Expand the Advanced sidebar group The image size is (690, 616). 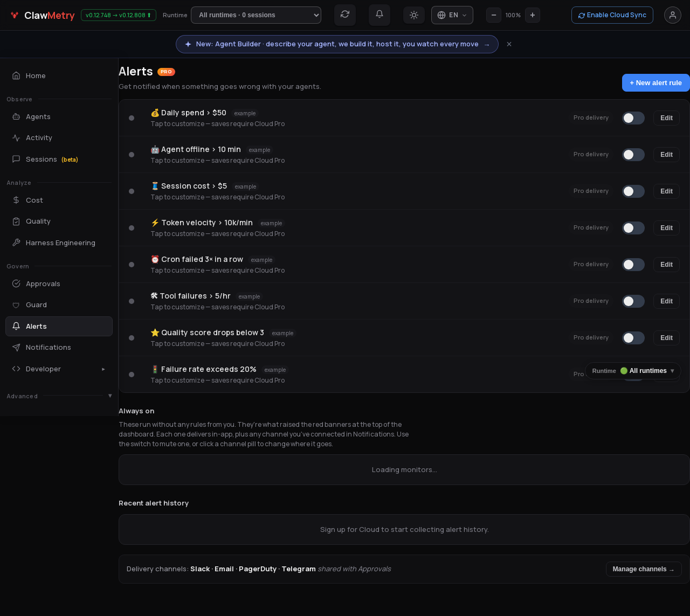tap(59, 396)
